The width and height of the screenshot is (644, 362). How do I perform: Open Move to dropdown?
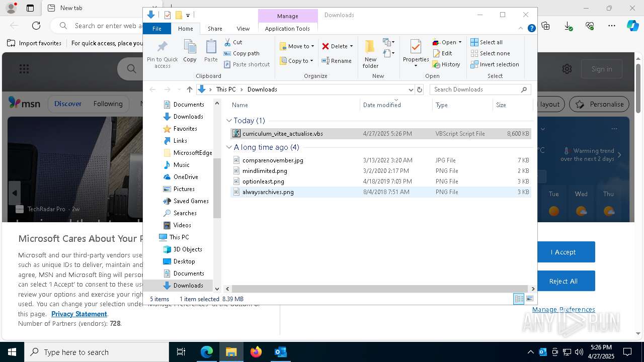point(297,46)
